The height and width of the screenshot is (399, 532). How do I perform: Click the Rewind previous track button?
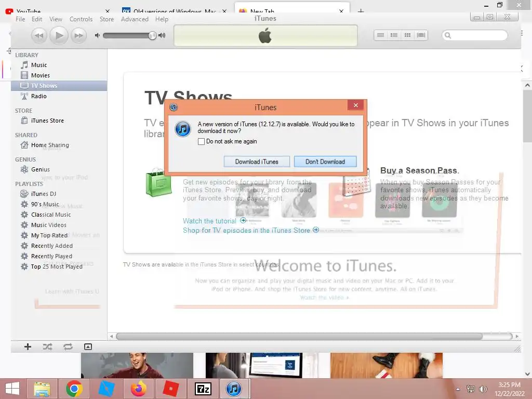tap(39, 36)
